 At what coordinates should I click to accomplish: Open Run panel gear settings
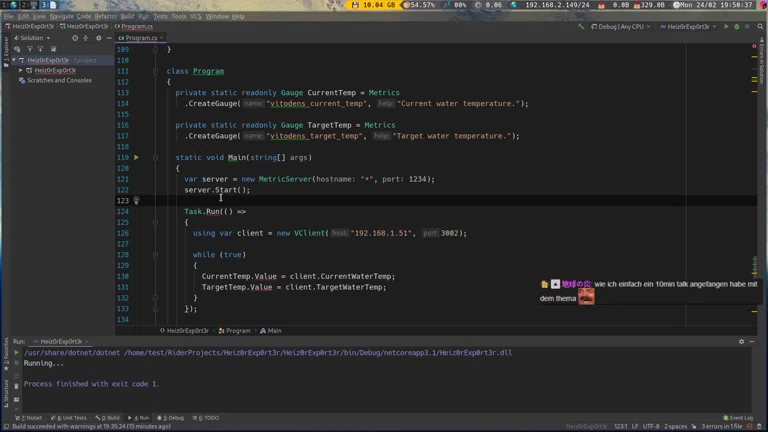(x=742, y=341)
